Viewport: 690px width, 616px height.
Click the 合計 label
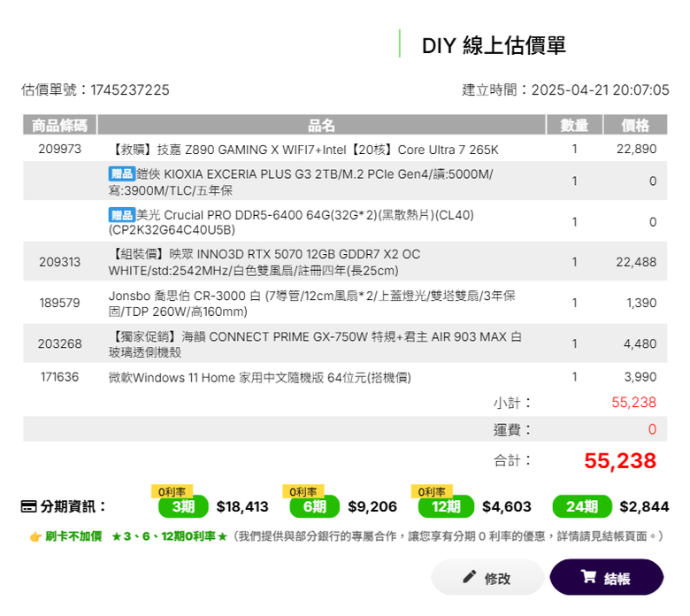[512, 460]
